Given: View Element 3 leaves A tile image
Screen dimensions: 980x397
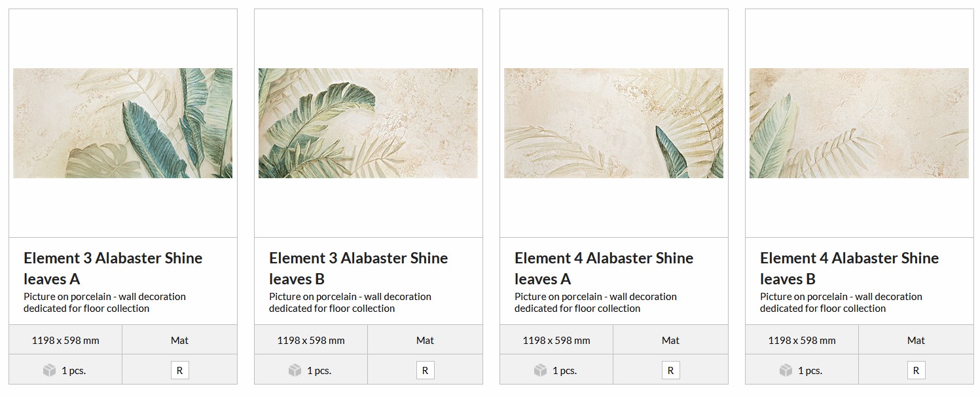Looking at the screenshot, I should pyautogui.click(x=122, y=123).
